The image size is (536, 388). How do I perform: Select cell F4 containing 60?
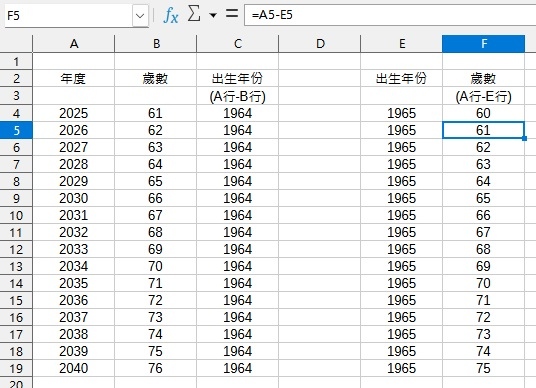(484, 113)
